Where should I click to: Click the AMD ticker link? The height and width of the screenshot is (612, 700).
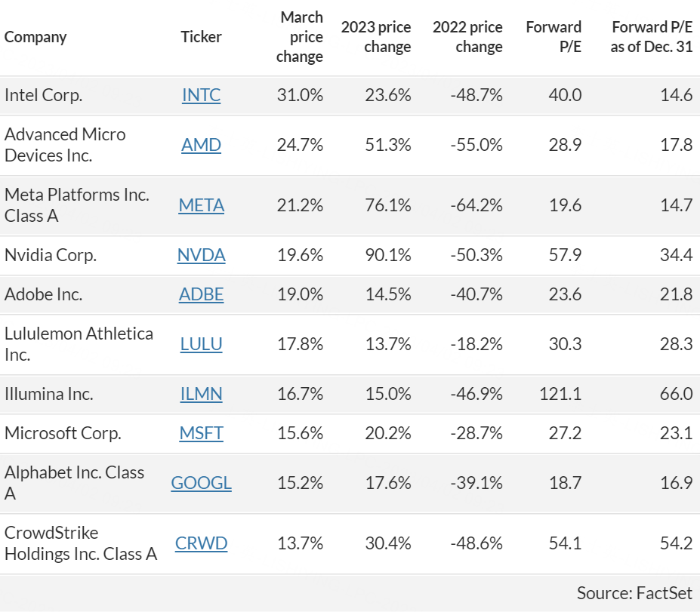201,145
